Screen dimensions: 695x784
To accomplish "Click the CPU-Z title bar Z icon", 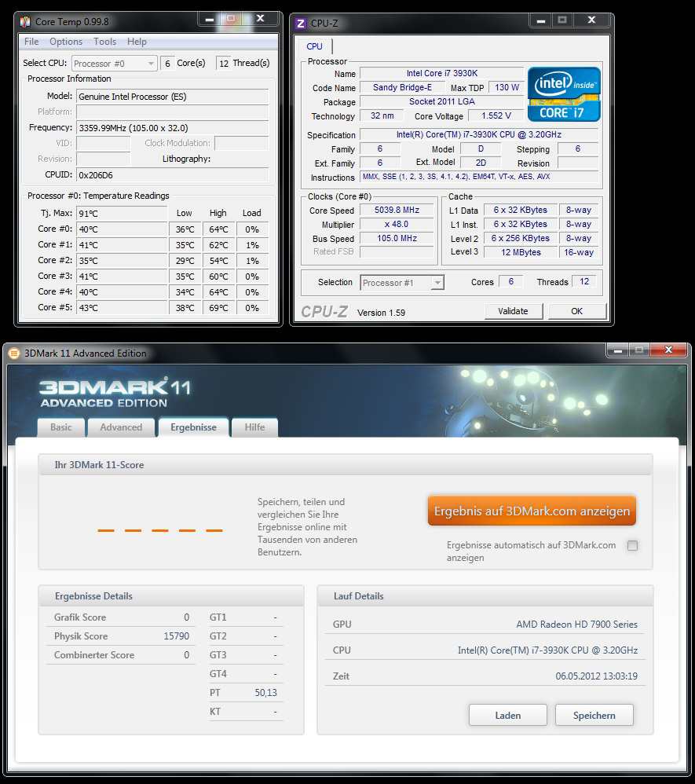I will tap(301, 24).
